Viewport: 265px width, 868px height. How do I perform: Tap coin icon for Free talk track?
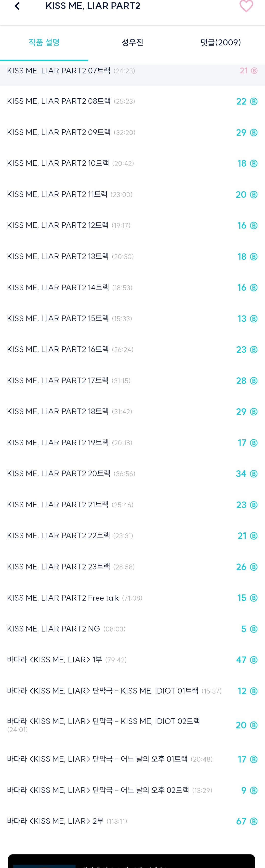[254, 598]
